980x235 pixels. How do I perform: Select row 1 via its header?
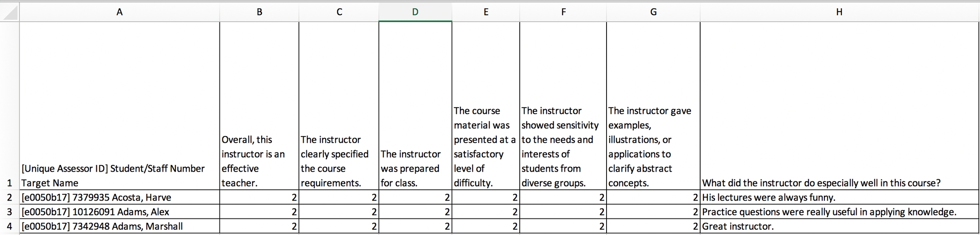[10, 183]
